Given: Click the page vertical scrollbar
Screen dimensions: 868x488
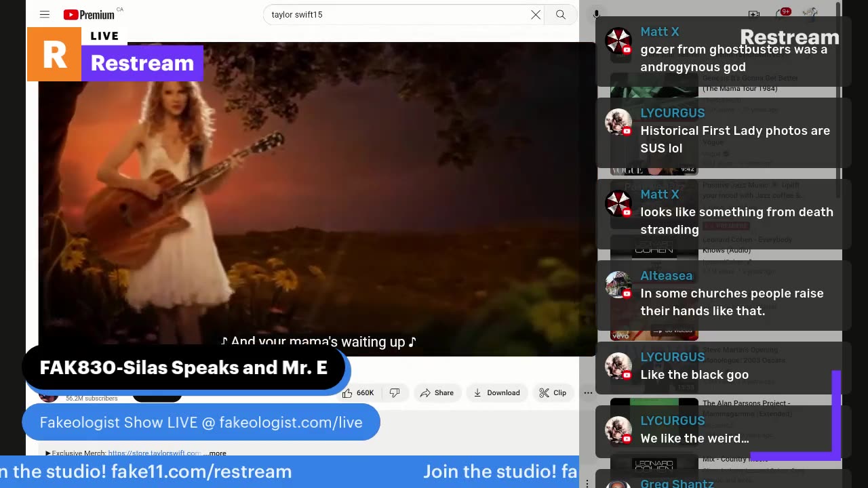Looking at the screenshot, I should pos(839,102).
